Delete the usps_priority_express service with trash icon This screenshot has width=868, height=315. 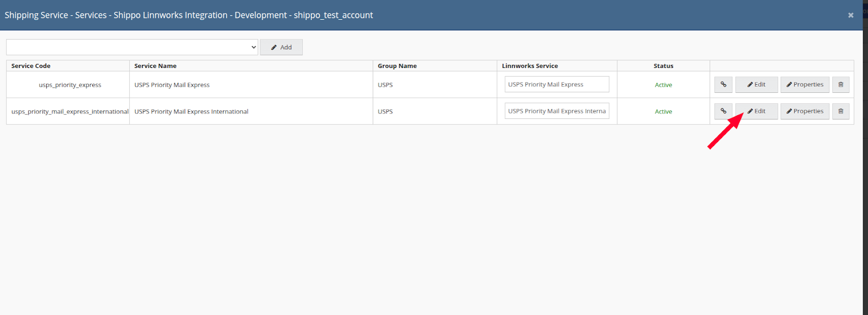pyautogui.click(x=841, y=85)
